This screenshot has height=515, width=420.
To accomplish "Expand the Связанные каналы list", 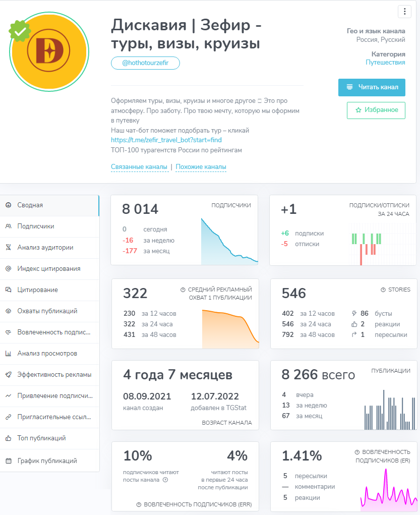I will pos(139,167).
